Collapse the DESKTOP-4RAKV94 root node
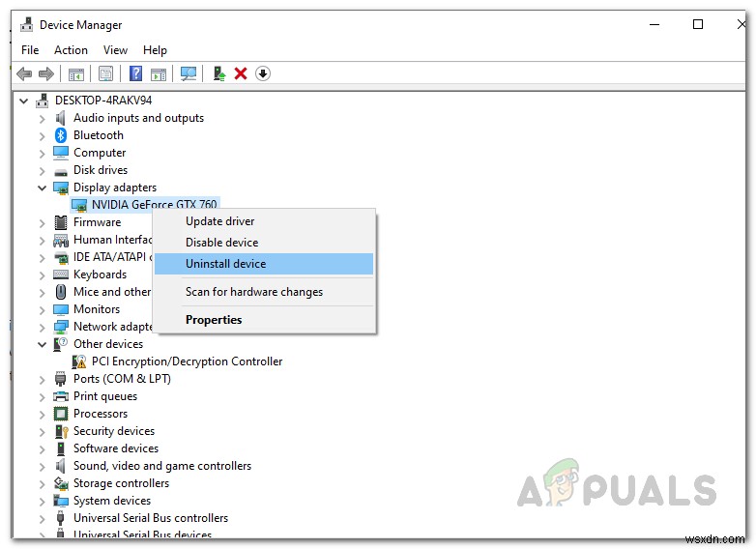The height and width of the screenshot is (549, 756). coord(23,101)
